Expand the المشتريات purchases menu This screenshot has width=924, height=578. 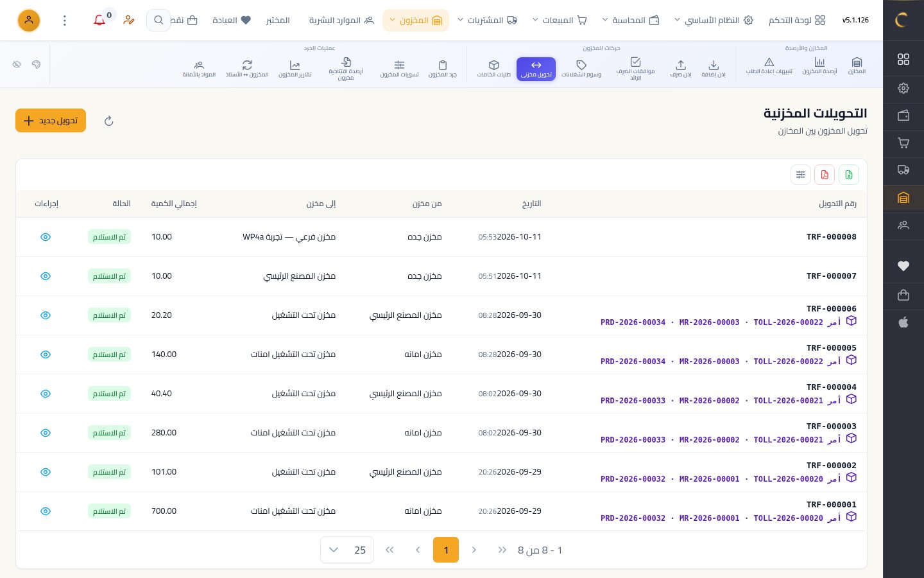tap(487, 21)
